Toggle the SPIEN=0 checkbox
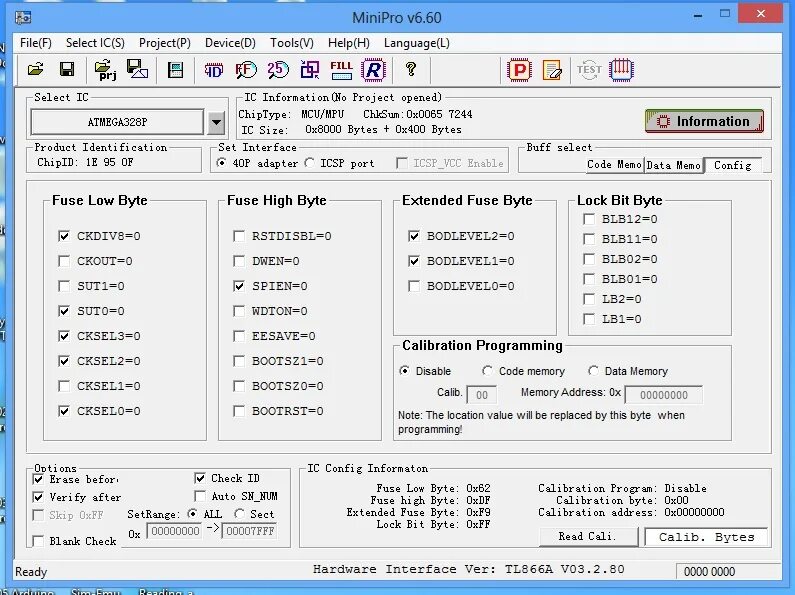This screenshot has height=595, width=795. coord(239,286)
